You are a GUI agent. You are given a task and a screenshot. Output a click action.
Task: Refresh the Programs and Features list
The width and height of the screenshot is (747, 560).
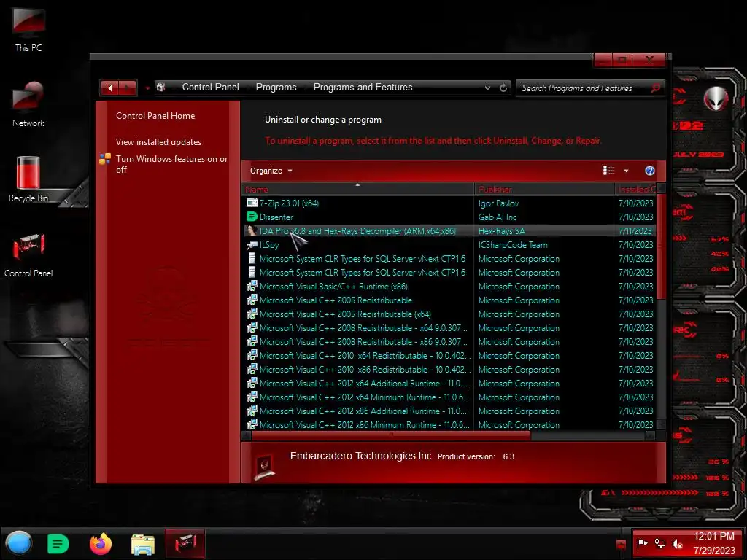click(503, 87)
